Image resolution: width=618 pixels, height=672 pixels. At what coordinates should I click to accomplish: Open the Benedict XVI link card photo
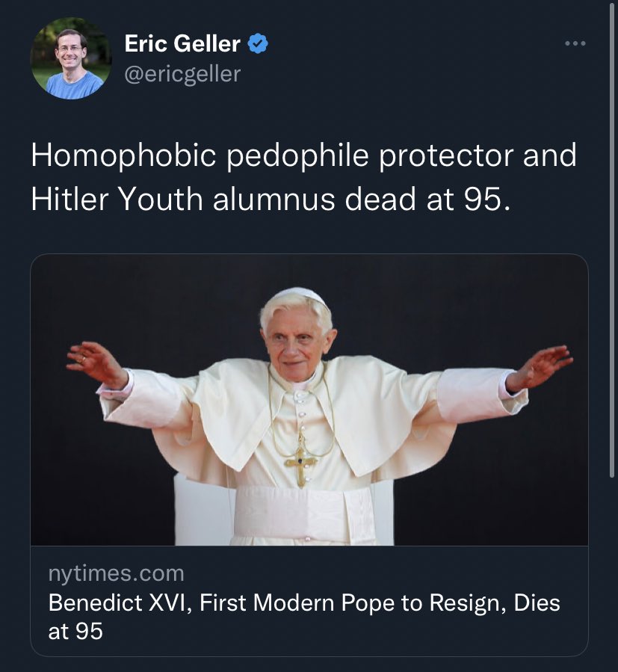point(309,400)
